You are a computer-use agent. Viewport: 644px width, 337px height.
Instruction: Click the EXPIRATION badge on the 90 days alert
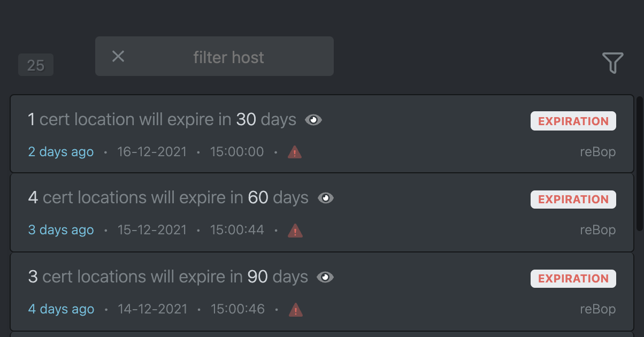point(573,278)
